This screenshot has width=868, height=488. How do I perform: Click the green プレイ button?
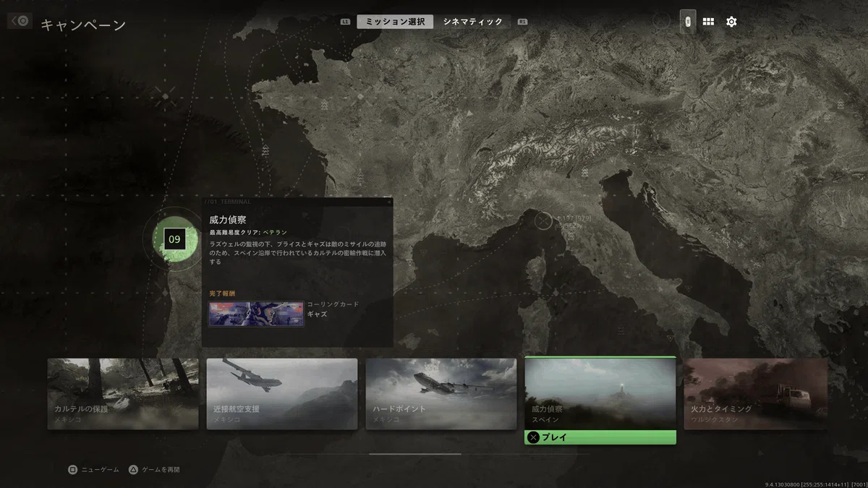point(600,437)
